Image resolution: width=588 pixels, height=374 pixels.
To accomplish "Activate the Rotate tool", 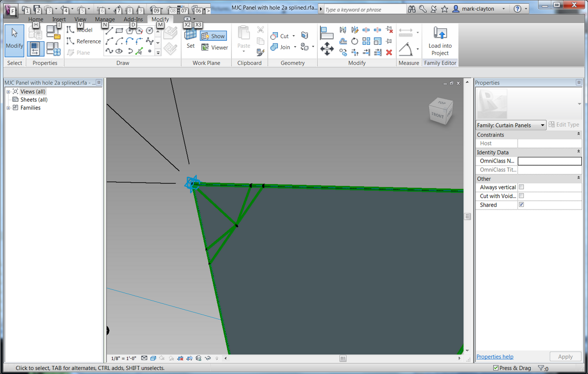I will 355,41.
